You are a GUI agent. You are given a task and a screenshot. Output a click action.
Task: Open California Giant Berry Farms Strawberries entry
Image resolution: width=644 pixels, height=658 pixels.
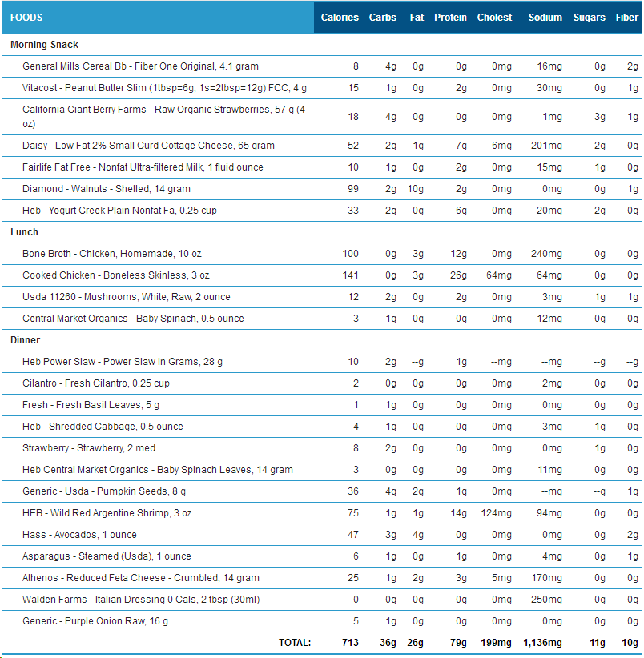(163, 117)
